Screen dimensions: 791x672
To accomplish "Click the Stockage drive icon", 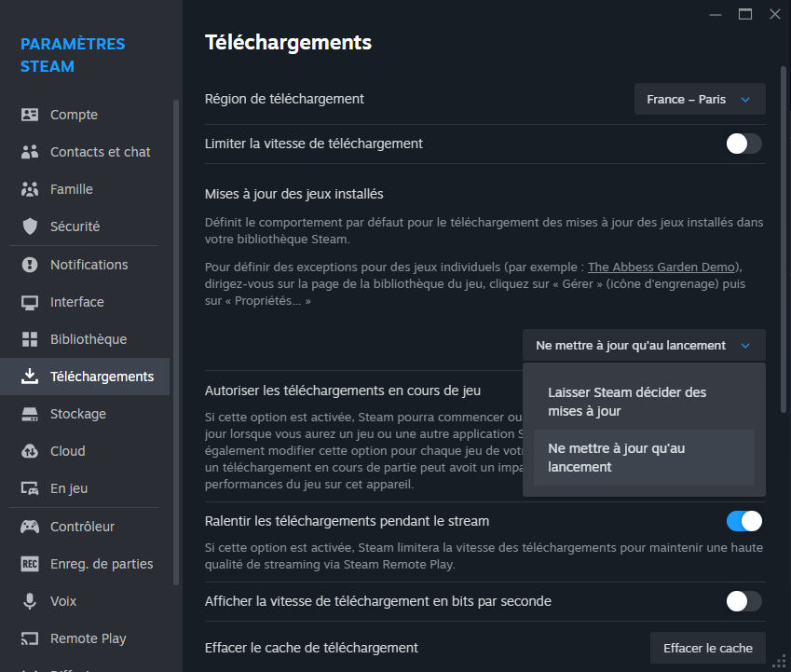I will tap(30, 414).
